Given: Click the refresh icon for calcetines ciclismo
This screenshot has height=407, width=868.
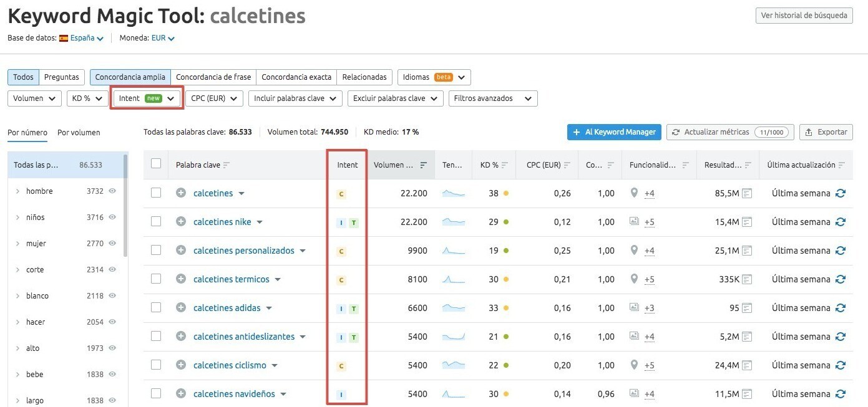Looking at the screenshot, I should (x=841, y=365).
